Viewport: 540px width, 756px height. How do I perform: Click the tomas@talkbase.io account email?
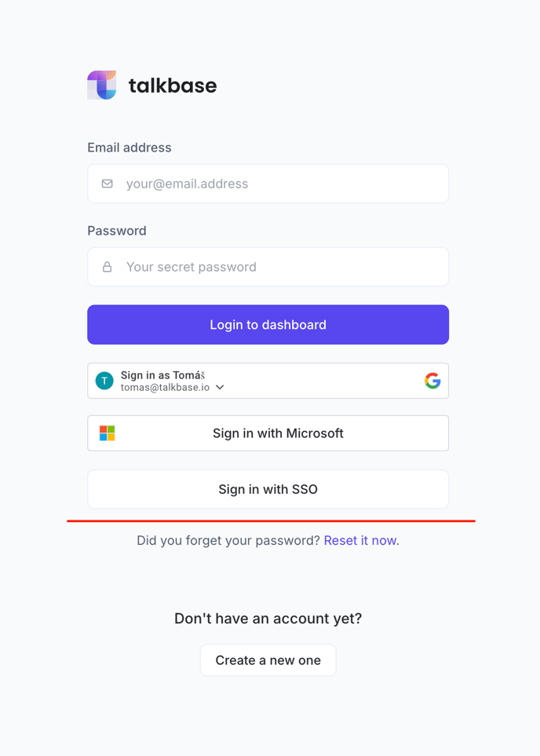165,388
